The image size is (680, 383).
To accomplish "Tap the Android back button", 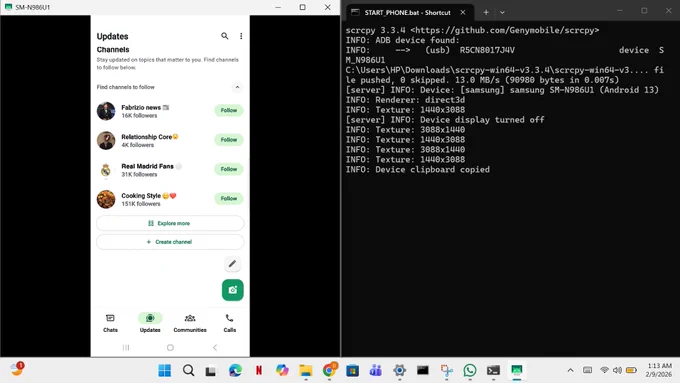I will 215,347.
